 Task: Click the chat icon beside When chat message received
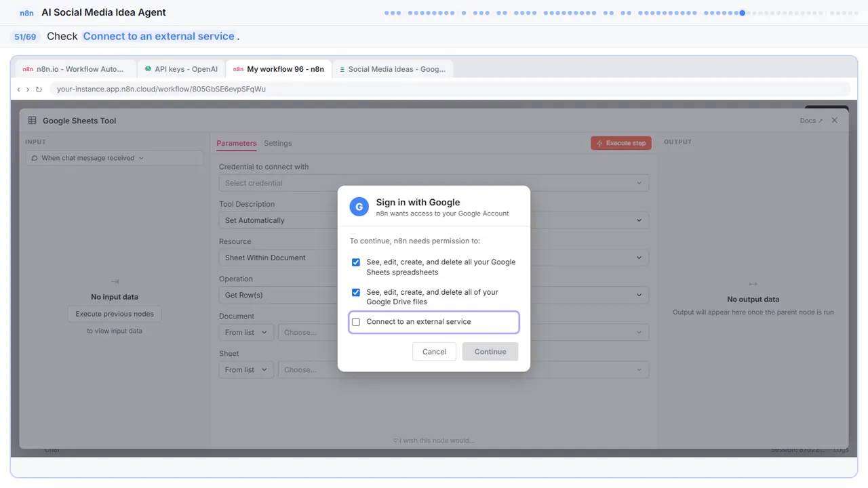(x=35, y=158)
